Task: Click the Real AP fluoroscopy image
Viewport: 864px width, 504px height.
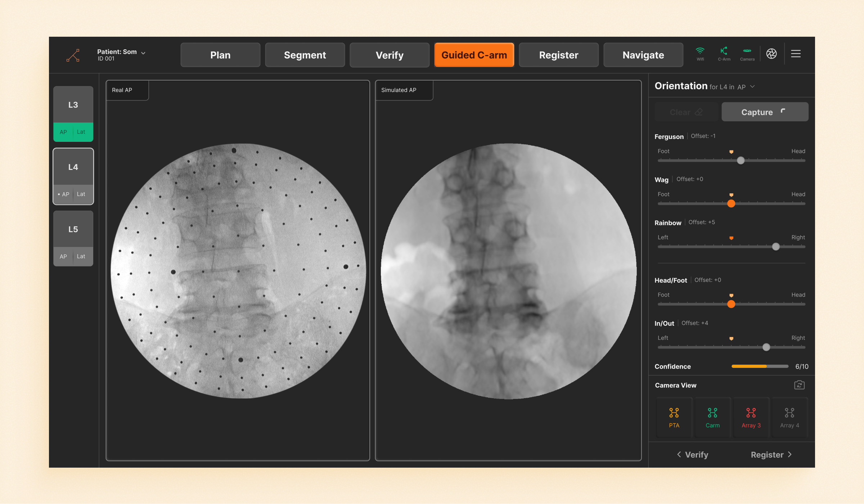Action: point(238,271)
